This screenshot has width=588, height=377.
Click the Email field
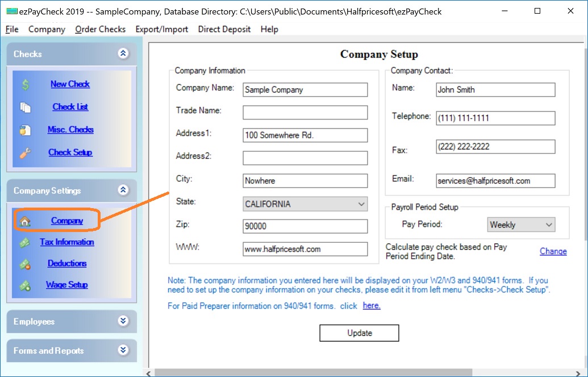point(495,181)
